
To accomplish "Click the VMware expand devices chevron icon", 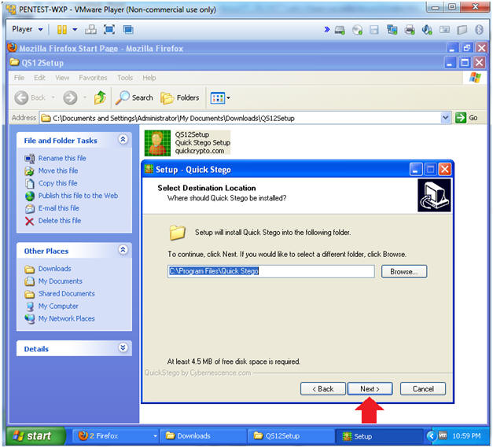I will point(327,30).
